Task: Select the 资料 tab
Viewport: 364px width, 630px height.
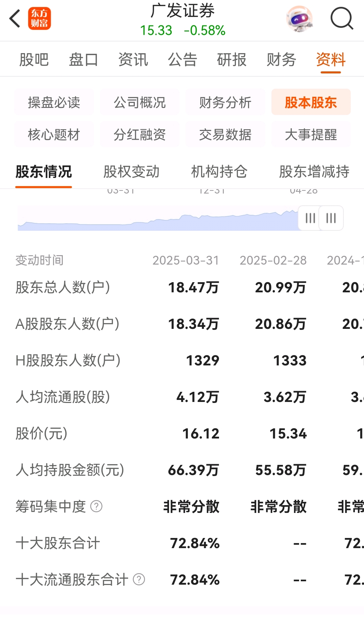Action: pos(331,60)
